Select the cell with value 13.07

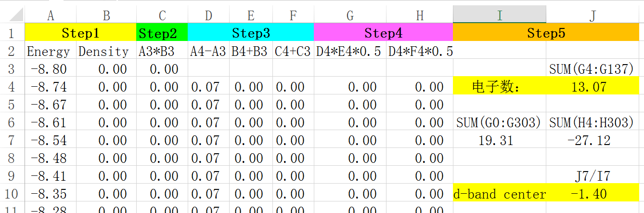[x=592, y=87]
